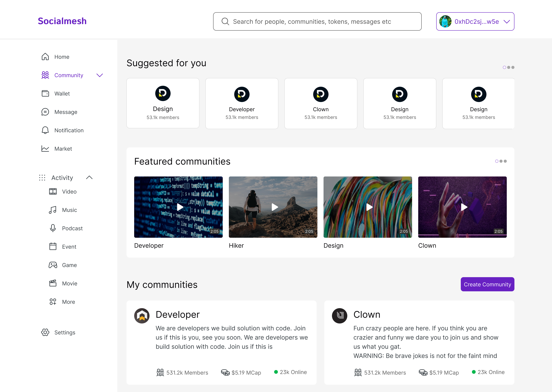
Task: Play the Hiker featured video
Action: [274, 207]
